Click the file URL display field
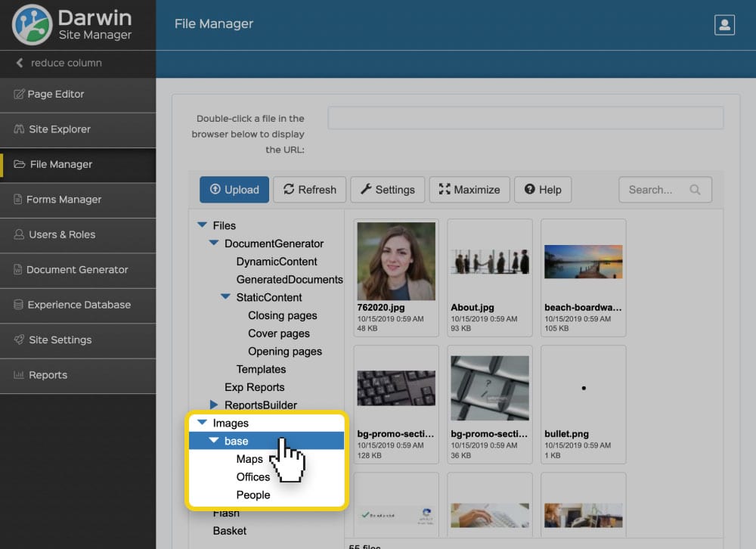Image resolution: width=756 pixels, height=549 pixels. [x=525, y=118]
